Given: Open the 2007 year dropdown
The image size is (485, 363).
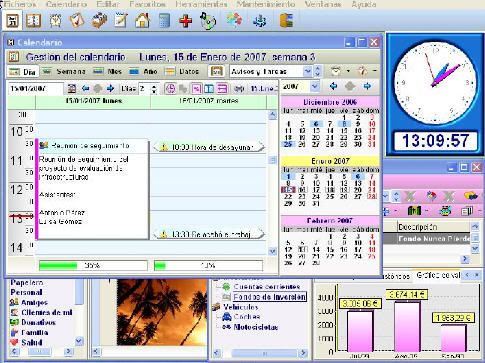Looking at the screenshot, I should 314,87.
